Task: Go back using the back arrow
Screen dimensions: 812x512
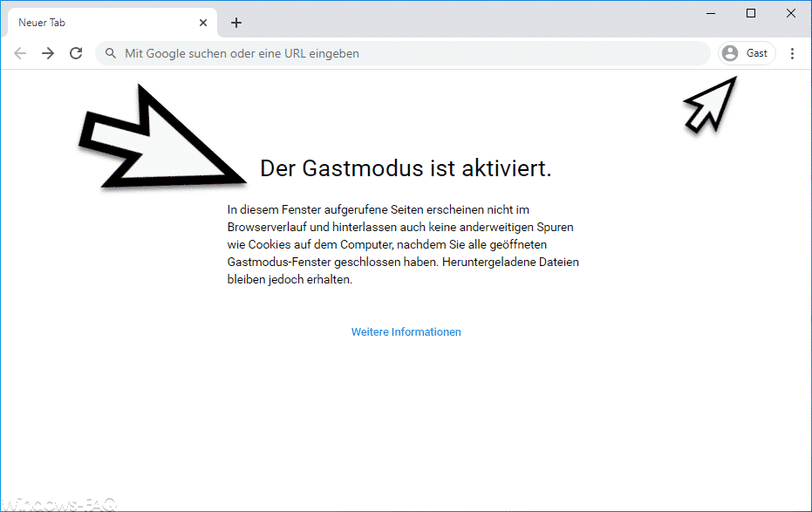Action: 20,53
